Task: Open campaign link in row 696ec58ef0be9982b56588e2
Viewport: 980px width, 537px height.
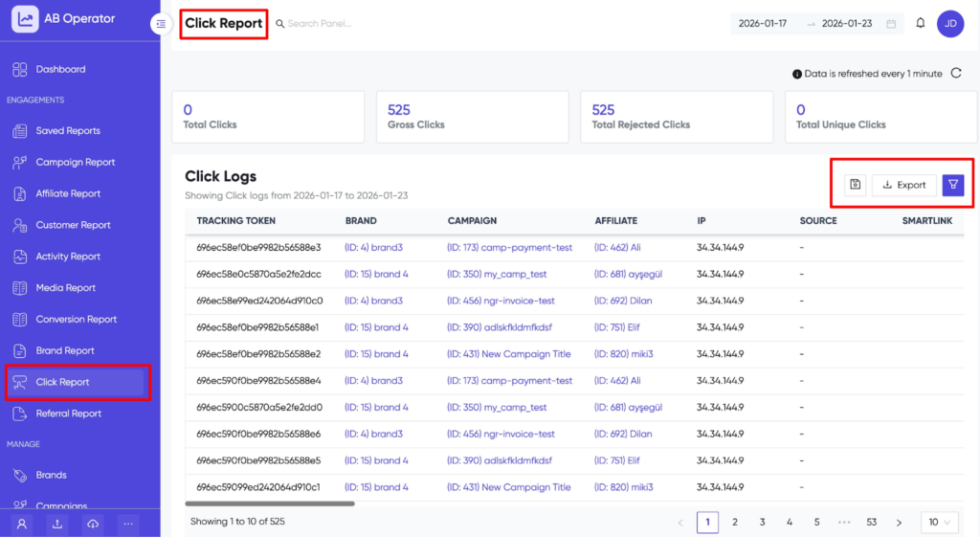Action: (509, 354)
